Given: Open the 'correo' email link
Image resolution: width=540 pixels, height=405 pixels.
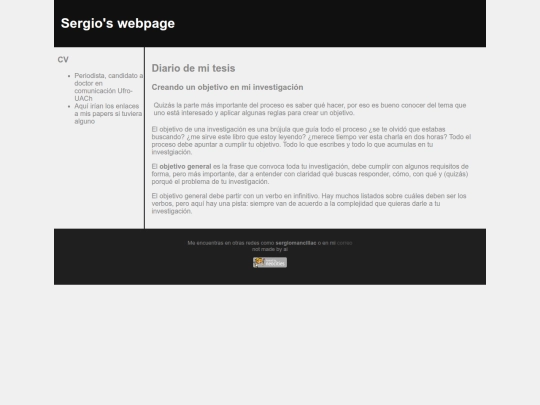Looking at the screenshot, I should 344,243.
